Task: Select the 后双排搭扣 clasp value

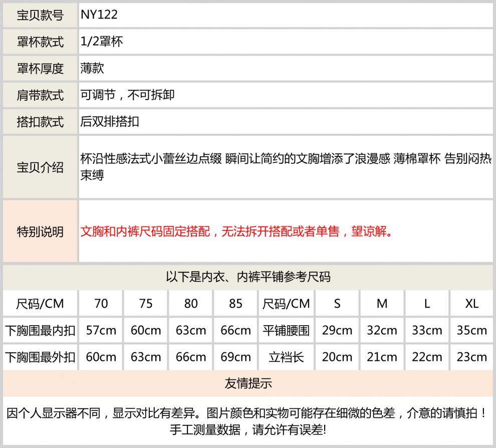Action: tap(110, 121)
